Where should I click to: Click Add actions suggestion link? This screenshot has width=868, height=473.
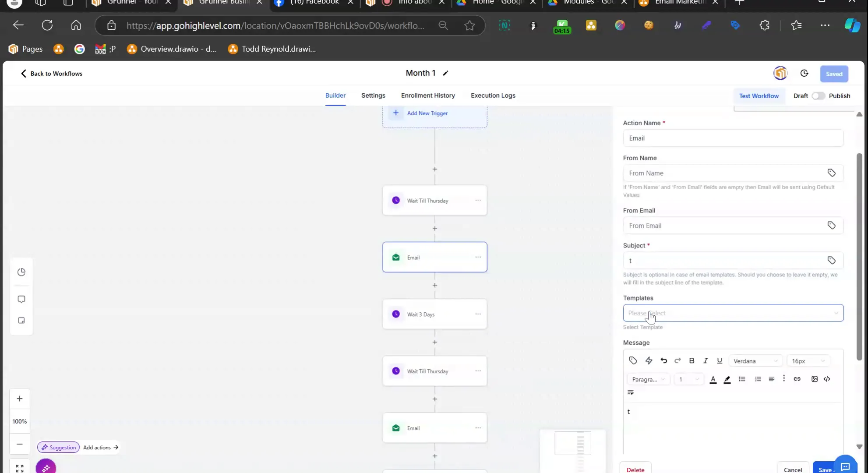coord(101,447)
